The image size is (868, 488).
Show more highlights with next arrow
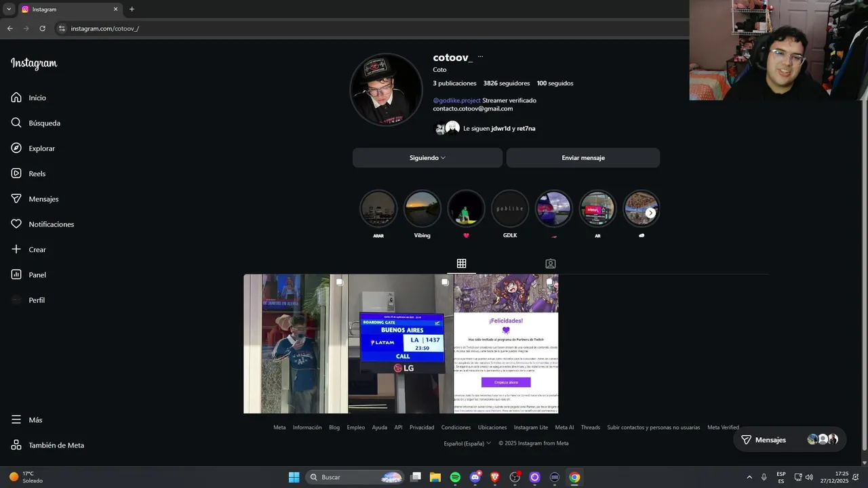coord(650,213)
